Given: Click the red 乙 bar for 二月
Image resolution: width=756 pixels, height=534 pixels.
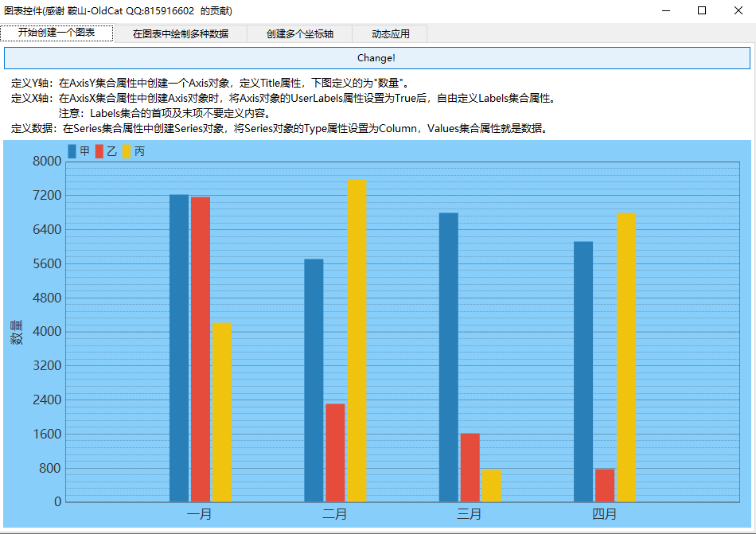Looking at the screenshot, I should pyautogui.click(x=335, y=452).
